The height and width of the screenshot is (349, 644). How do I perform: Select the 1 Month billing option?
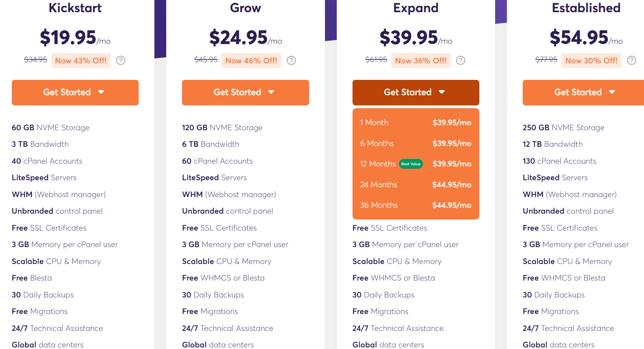(x=416, y=122)
